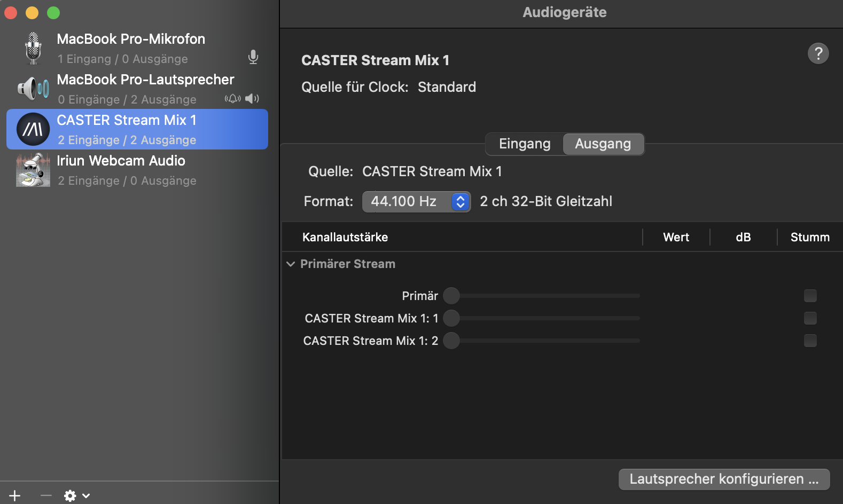Screen dimensions: 843x504
Task: Click the MacBook Pro-Mikrofon microphone icon
Action: pos(33,48)
